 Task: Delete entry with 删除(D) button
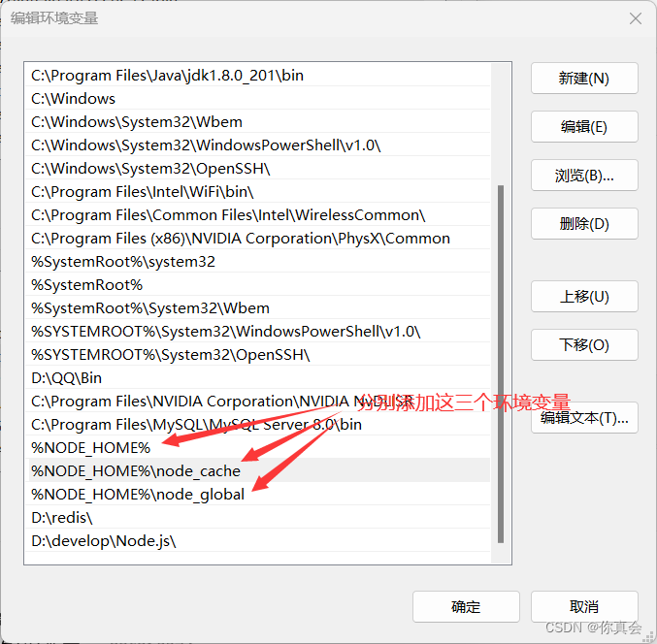pos(584,224)
